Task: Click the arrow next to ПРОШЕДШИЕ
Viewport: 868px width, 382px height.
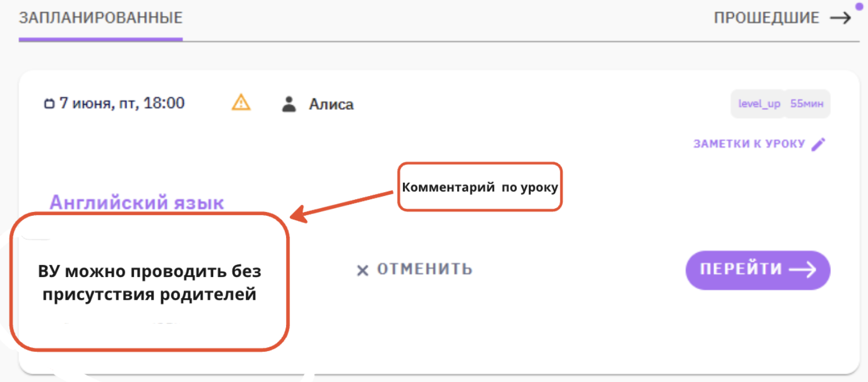Action: (840, 18)
